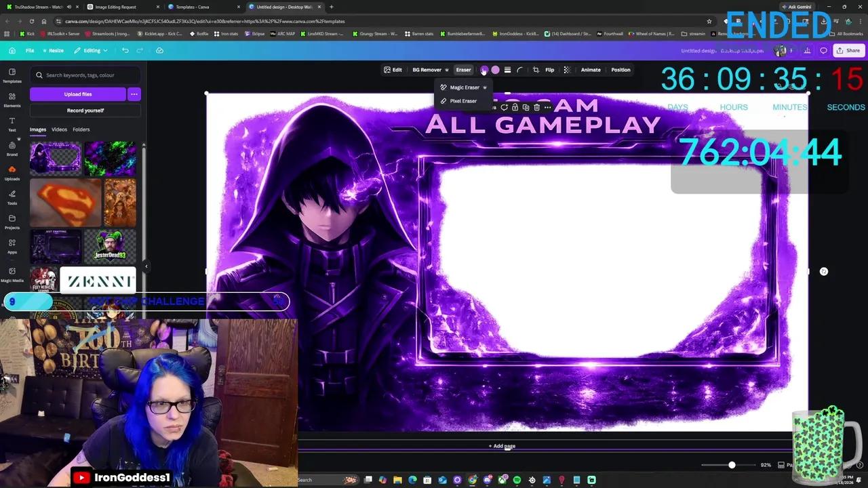The image size is (868, 488).
Task: Select the Elements panel icon
Action: pyautogui.click(x=12, y=100)
